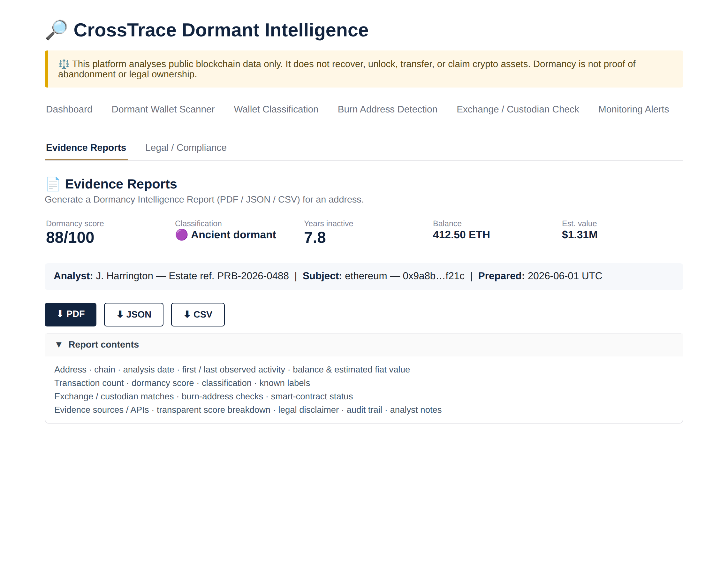Switch to the Dormant Wallet Scanner tab
The width and height of the screenshot is (728, 575).
click(x=163, y=110)
